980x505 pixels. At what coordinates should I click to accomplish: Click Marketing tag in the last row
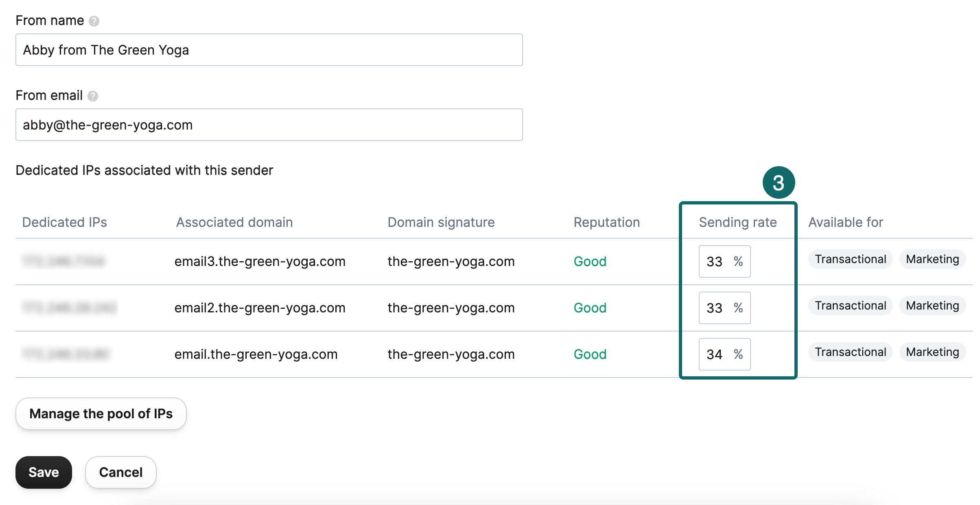point(932,352)
